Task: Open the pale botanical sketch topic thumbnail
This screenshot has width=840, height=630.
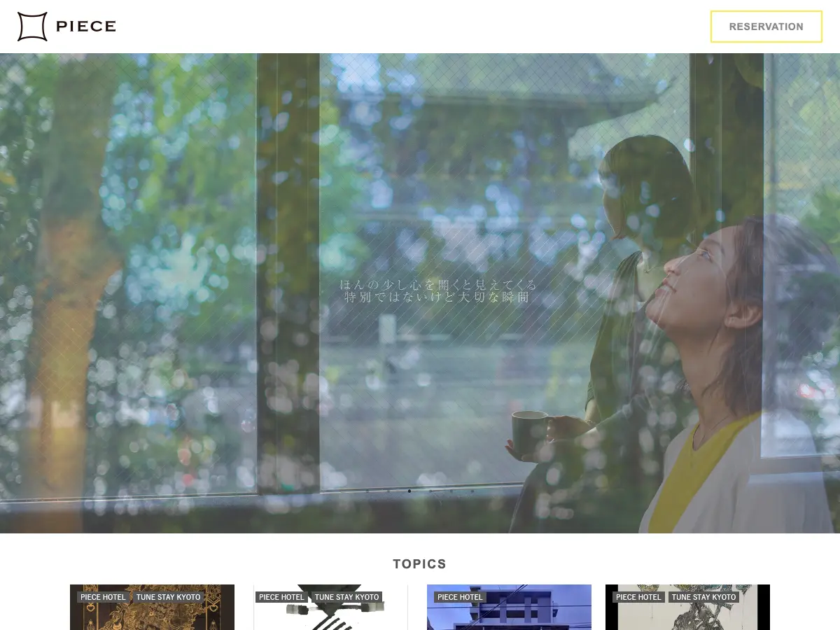Action: pos(687,607)
